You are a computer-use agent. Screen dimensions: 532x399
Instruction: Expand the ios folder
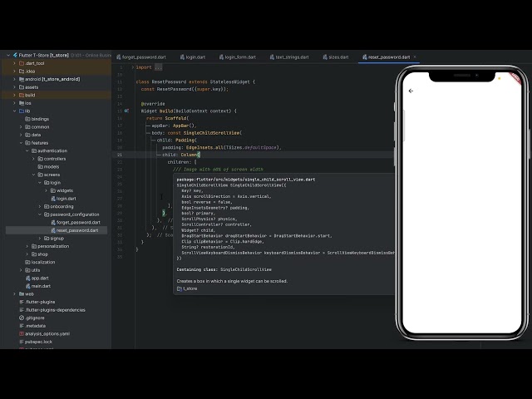[x=14, y=103]
